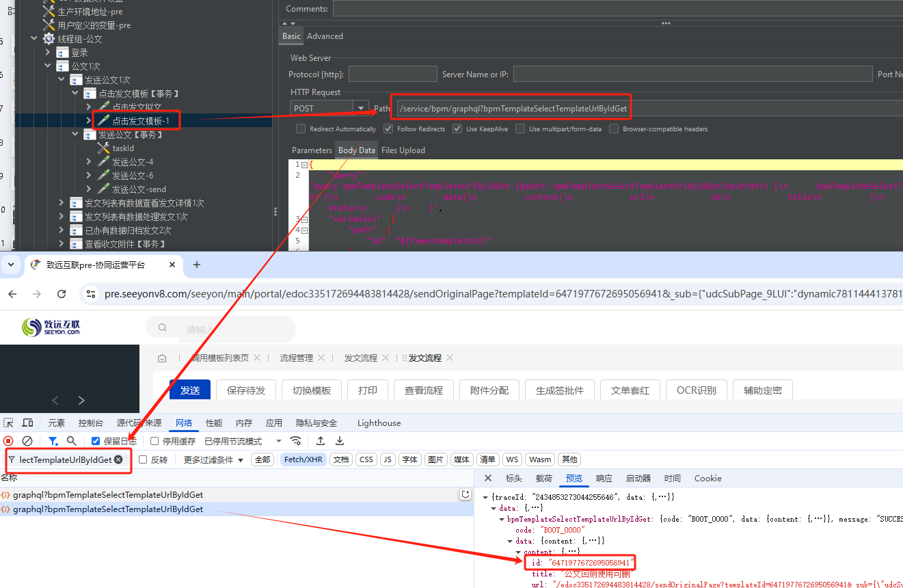Reload the browser page
This screenshot has width=903, height=588.
click(62, 294)
